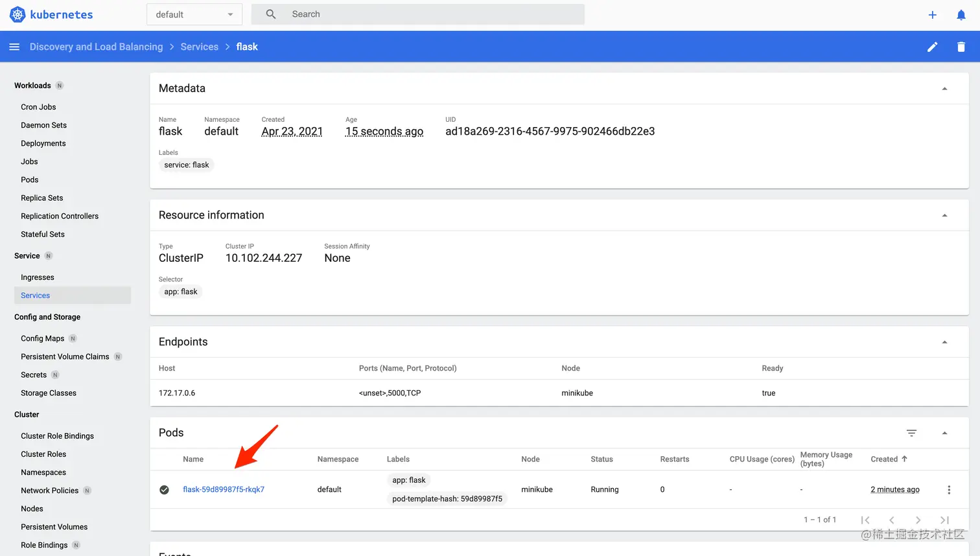
Task: Collapse the Metadata card
Action: 944,89
